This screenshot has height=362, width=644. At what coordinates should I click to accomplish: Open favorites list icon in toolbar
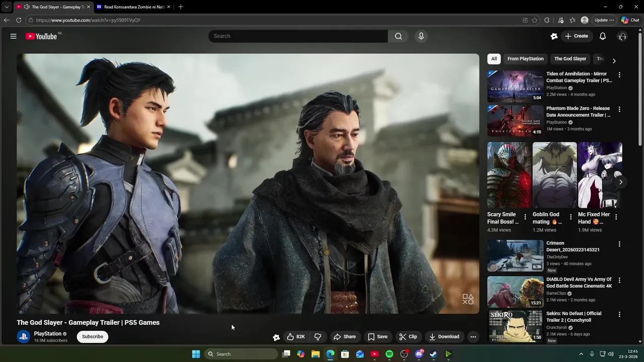click(x=573, y=20)
